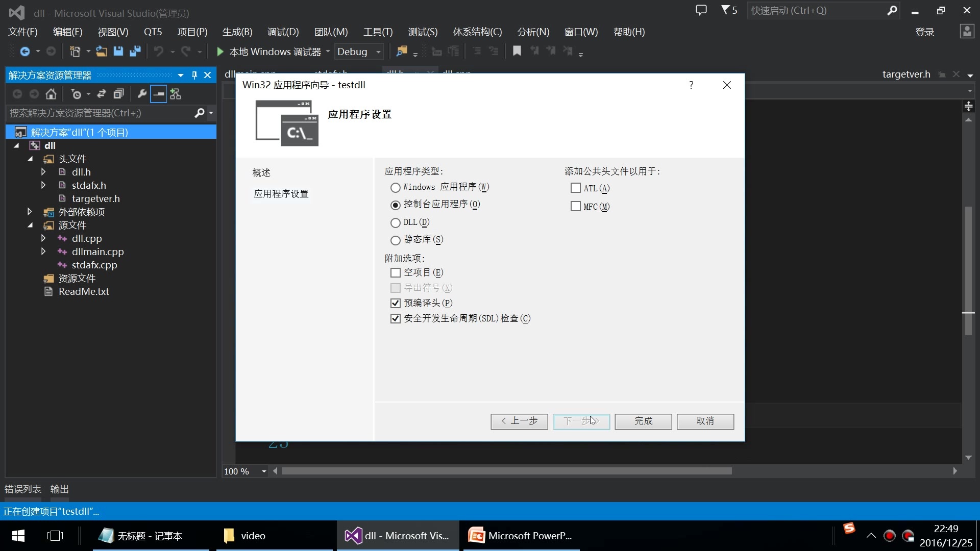Select console application radio button

(x=395, y=205)
